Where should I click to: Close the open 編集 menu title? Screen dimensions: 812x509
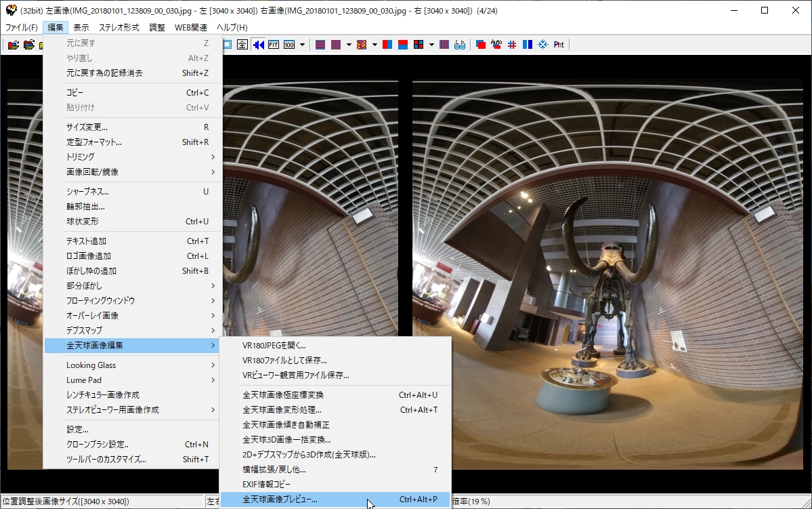[56, 28]
